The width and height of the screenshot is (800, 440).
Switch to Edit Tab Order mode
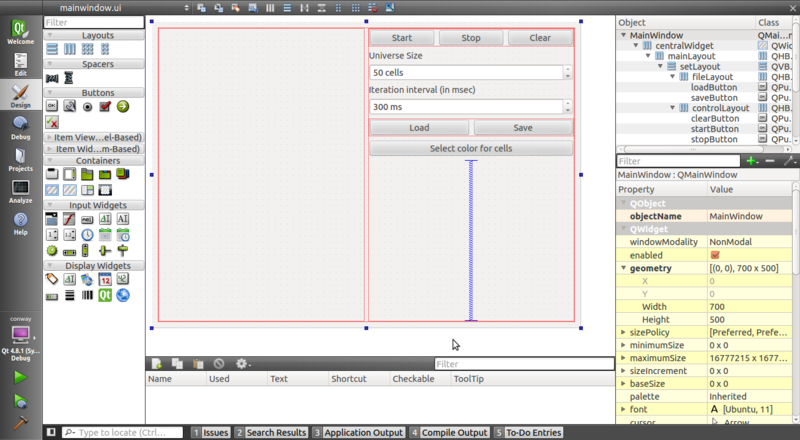(x=253, y=8)
